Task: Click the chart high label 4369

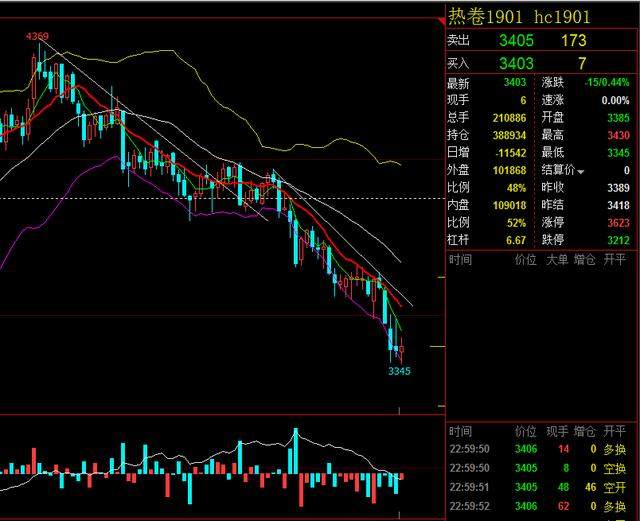Action: point(37,36)
